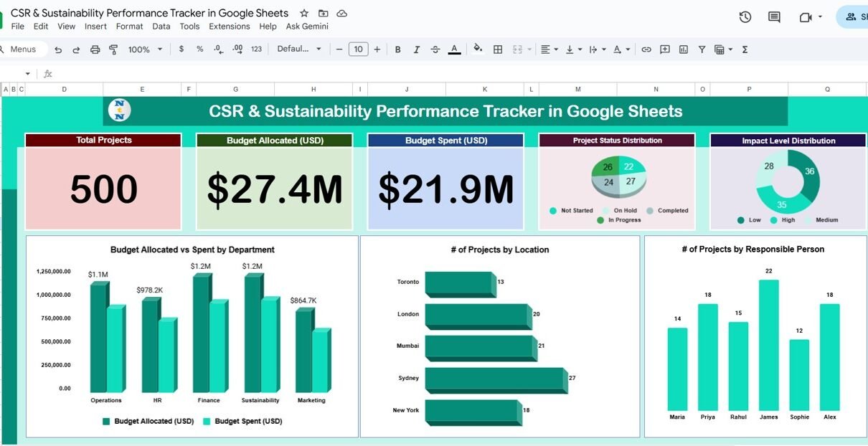Screen dimensions: 868x446
Task: Star this spreadsheet document
Action: pos(304,14)
